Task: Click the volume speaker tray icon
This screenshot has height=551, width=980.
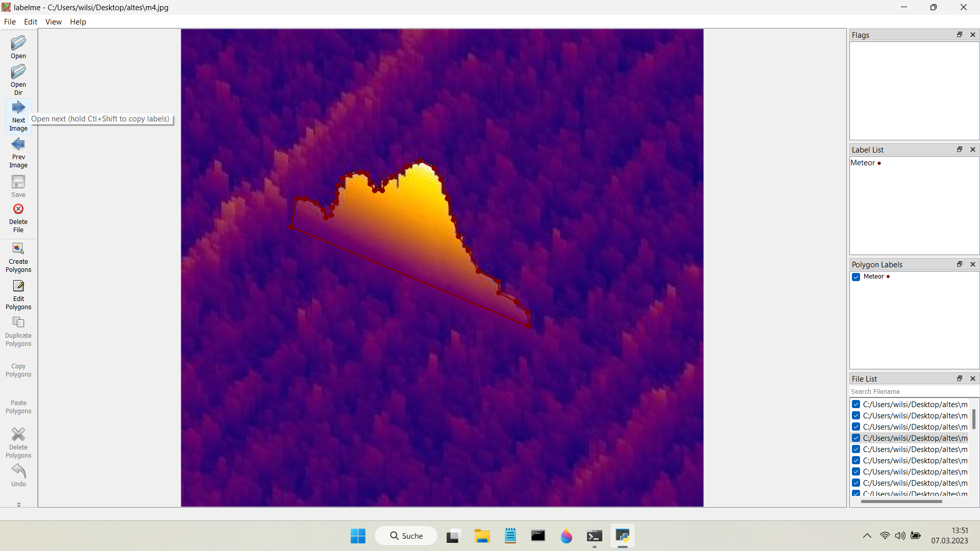Action: 900,536
